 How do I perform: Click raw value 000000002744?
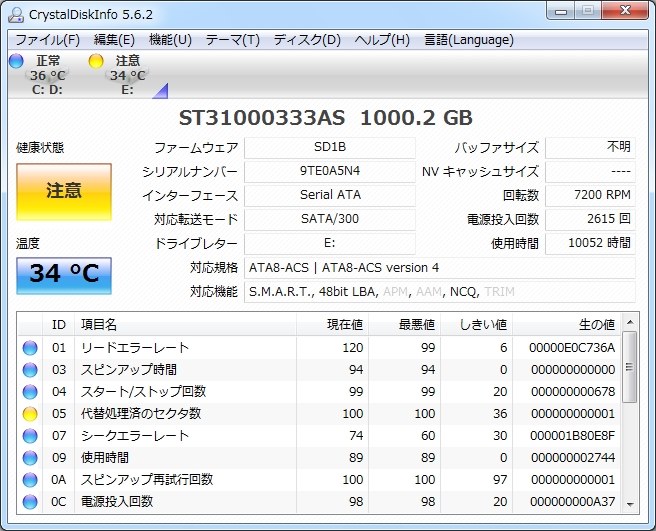click(x=573, y=458)
